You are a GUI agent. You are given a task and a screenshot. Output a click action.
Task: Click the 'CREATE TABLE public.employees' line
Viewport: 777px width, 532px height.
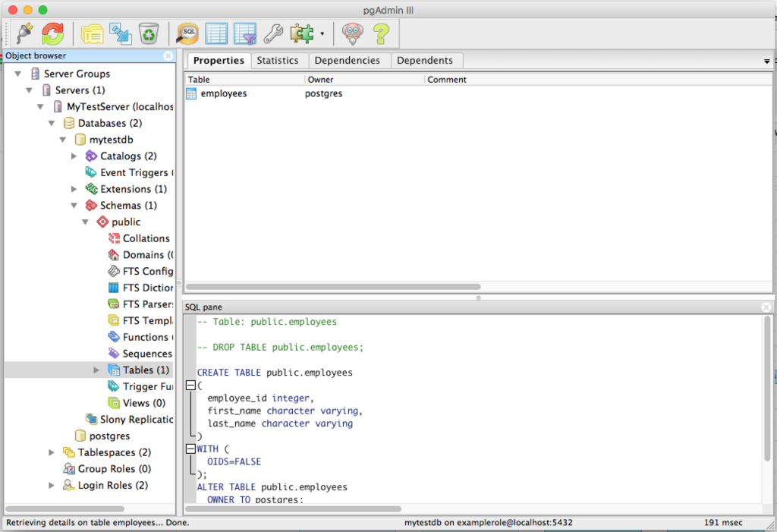(x=275, y=373)
